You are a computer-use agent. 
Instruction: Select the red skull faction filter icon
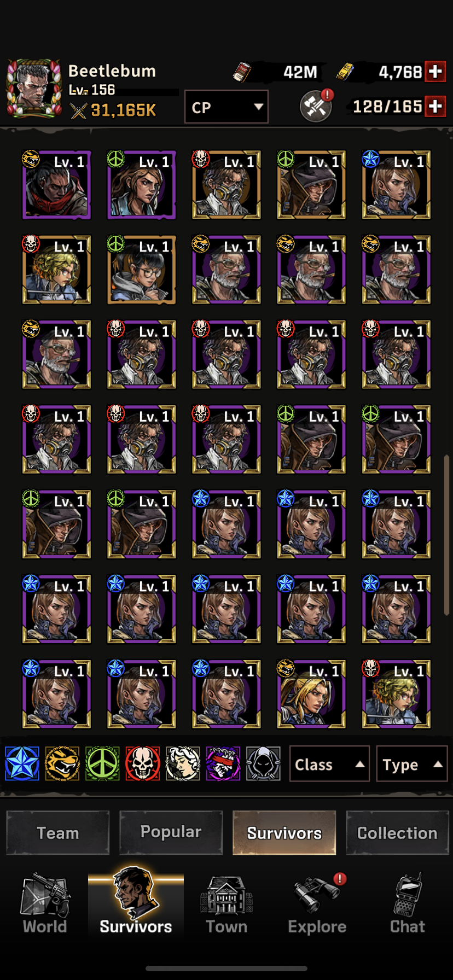(x=142, y=763)
